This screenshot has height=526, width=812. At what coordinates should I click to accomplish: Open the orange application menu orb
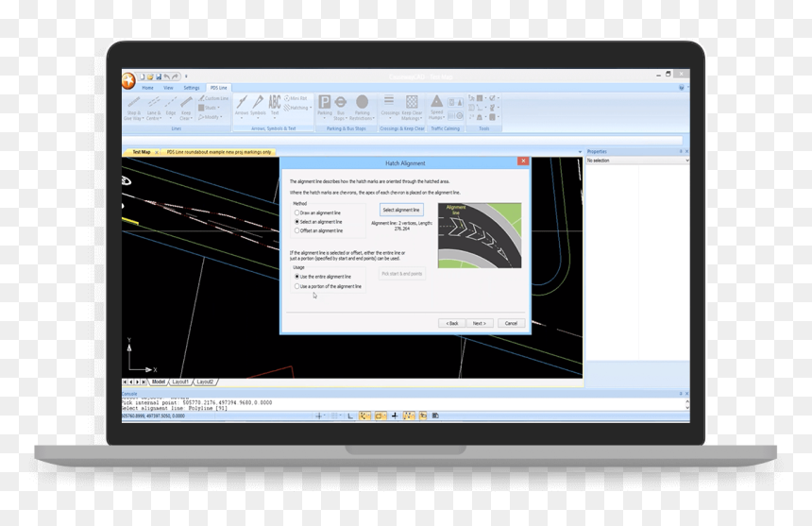(127, 80)
